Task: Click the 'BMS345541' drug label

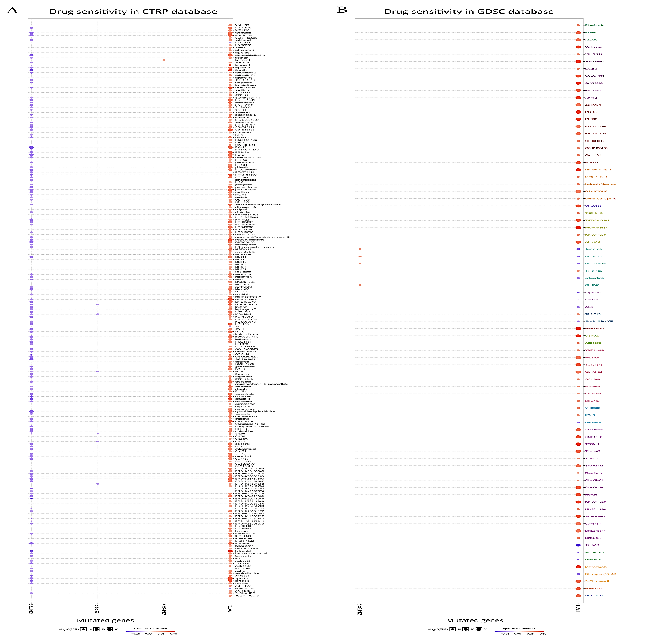Action: point(595,531)
